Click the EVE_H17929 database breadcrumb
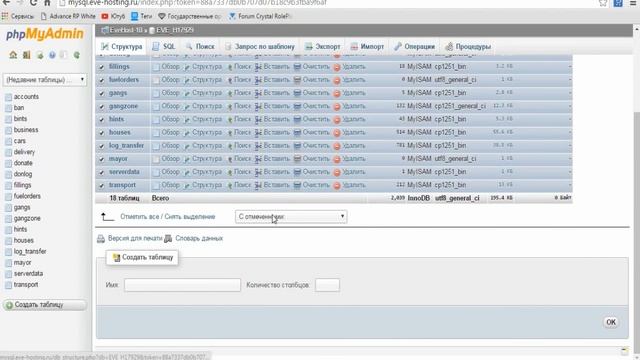Image resolution: width=640 pixels, height=360 pixels. tap(174, 30)
